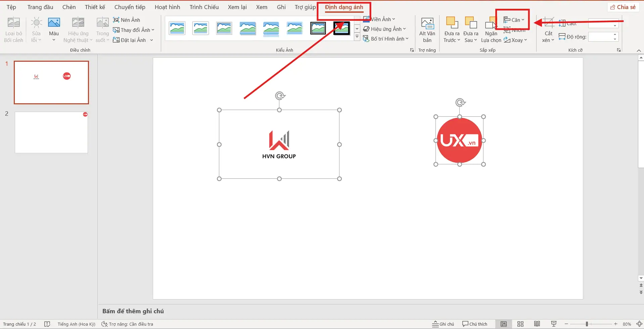
Task: Click the Alt Văn bản icon
Action: tap(427, 23)
